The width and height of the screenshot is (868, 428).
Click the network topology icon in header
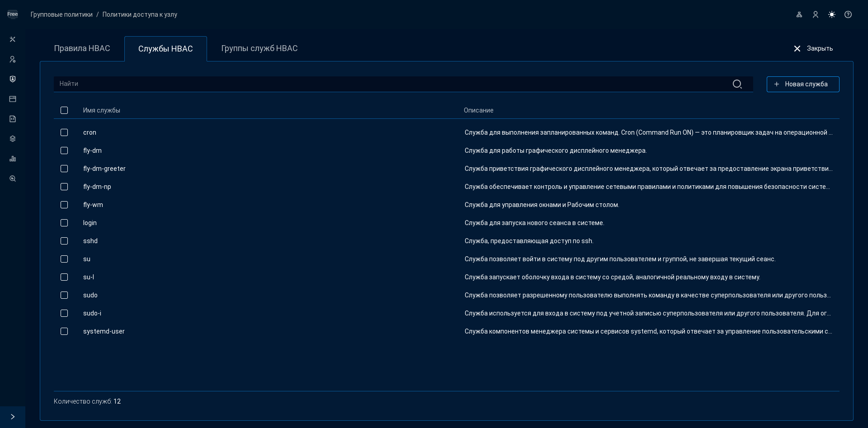click(799, 14)
